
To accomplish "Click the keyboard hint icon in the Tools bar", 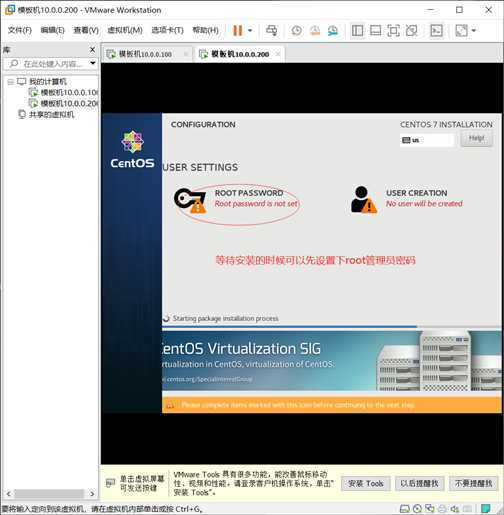I will coord(110,483).
